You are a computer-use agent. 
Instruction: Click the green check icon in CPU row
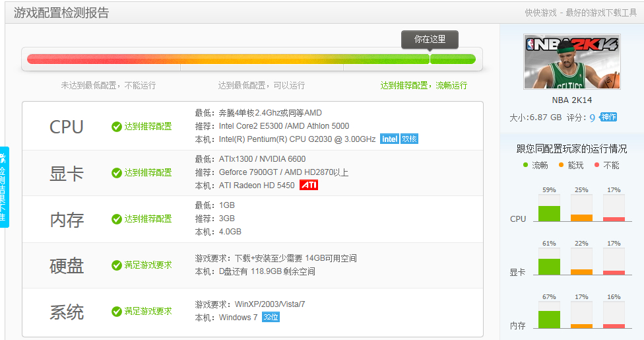[116, 127]
